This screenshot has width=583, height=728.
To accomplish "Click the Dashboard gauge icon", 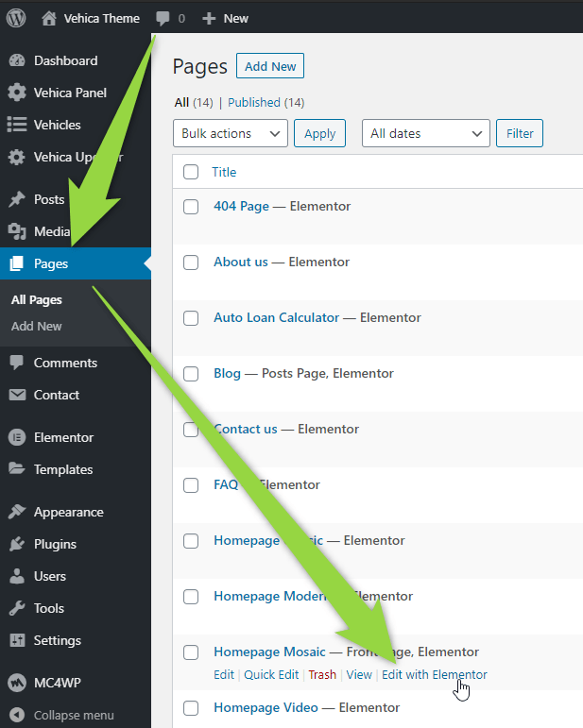I will (17, 60).
